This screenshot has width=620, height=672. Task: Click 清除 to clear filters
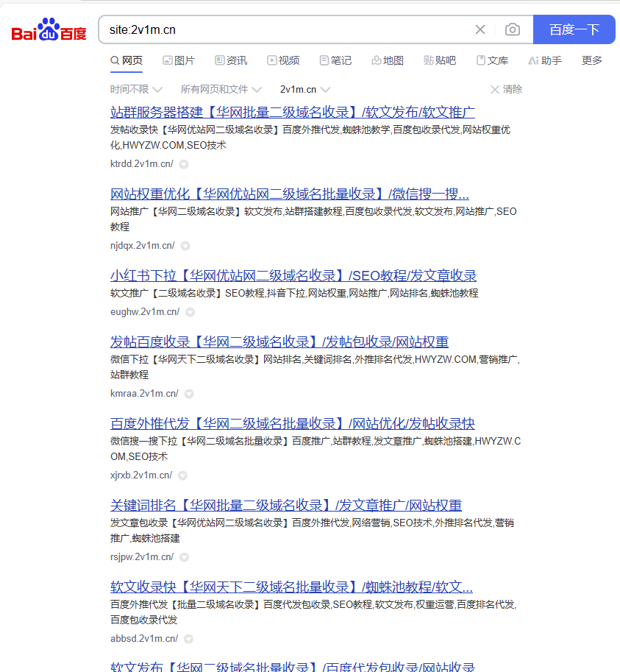point(507,89)
